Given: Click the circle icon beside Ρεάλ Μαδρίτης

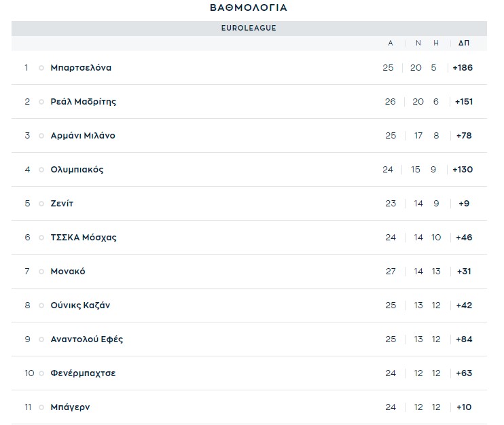Looking at the screenshot, I should (41, 102).
